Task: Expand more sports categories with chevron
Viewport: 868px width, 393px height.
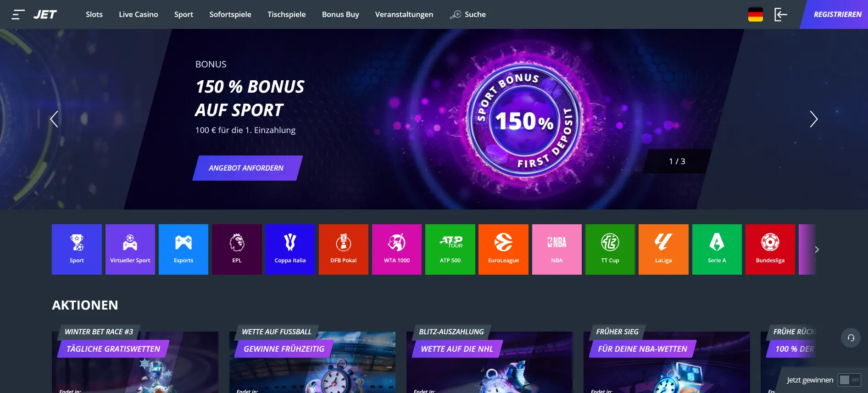Action: (817, 249)
